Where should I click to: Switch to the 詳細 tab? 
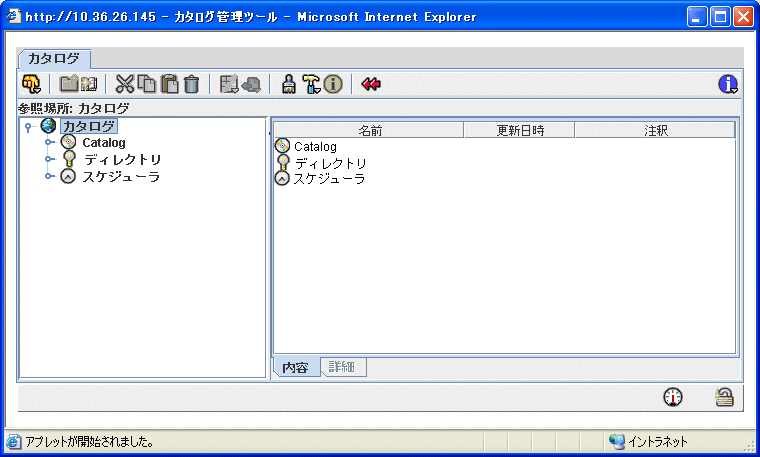pyautogui.click(x=342, y=367)
